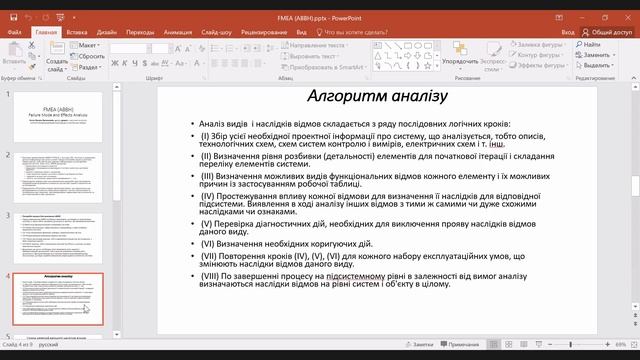The image size is (640, 360).
Task: Open character spacing AV dropdown
Action: click(166, 63)
